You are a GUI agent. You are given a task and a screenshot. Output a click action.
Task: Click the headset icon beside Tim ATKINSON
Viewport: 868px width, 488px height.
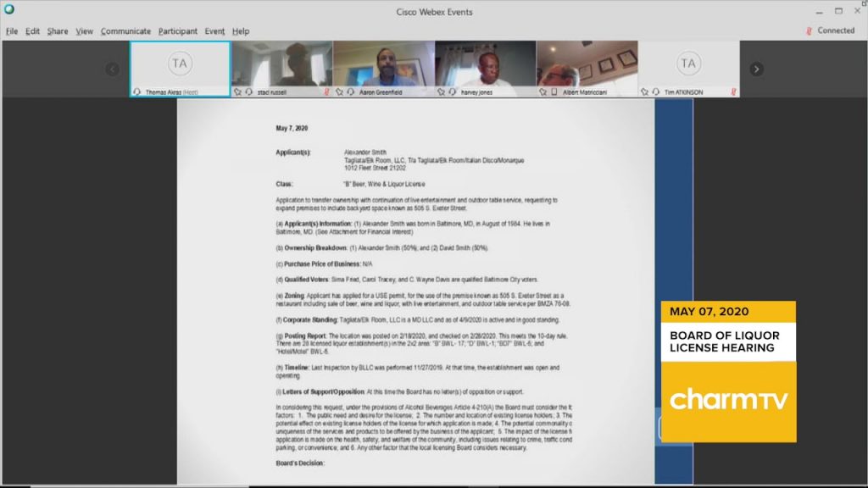tap(656, 91)
